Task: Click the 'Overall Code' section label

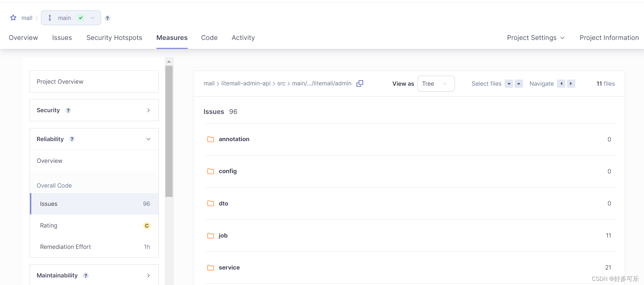Action: [54, 186]
